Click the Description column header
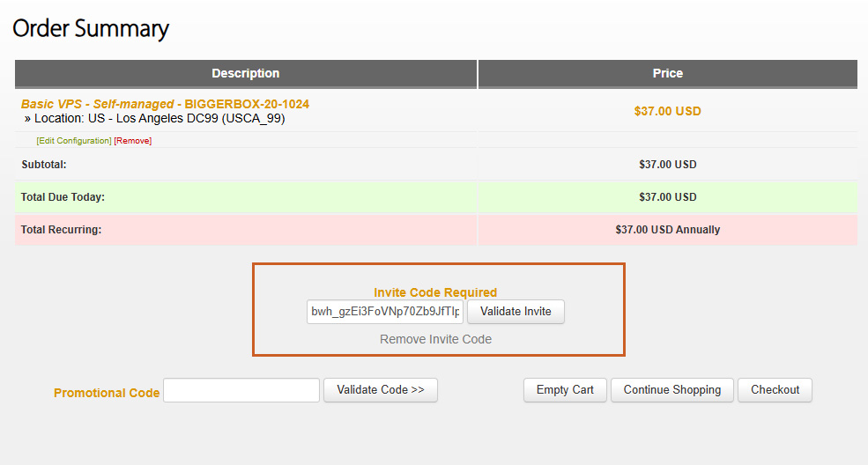The height and width of the screenshot is (465, 868). [x=246, y=74]
